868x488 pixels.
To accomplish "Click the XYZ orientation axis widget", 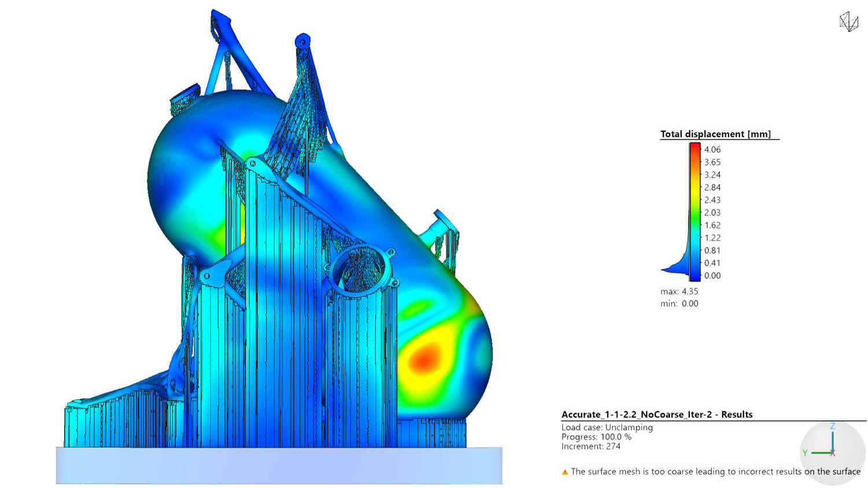I will pos(832,452).
